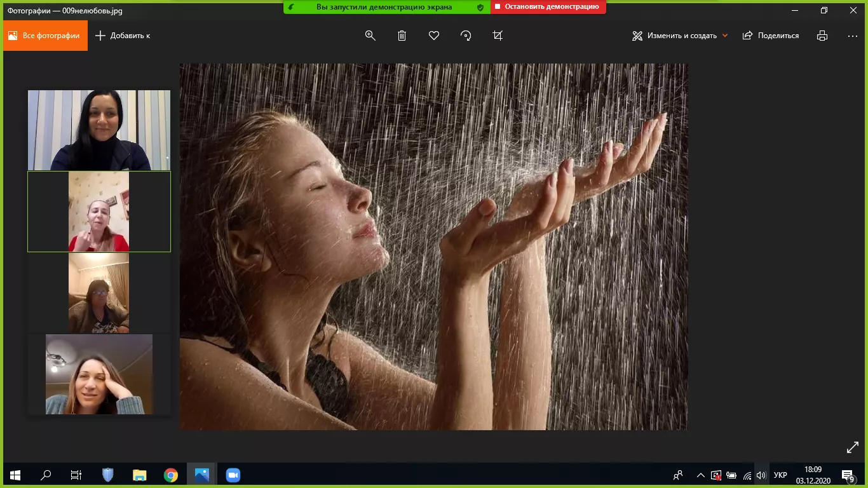Image resolution: width=868 pixels, height=488 pixels.
Task: Open Zoom from the taskbar
Action: click(x=233, y=475)
